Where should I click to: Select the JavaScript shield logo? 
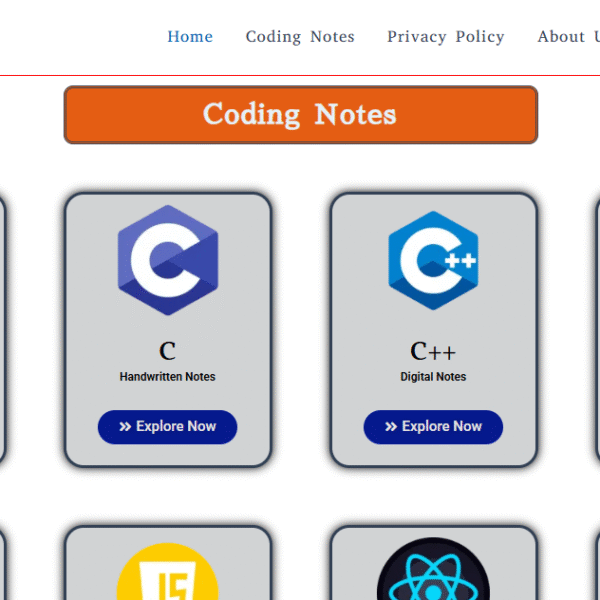[168, 572]
